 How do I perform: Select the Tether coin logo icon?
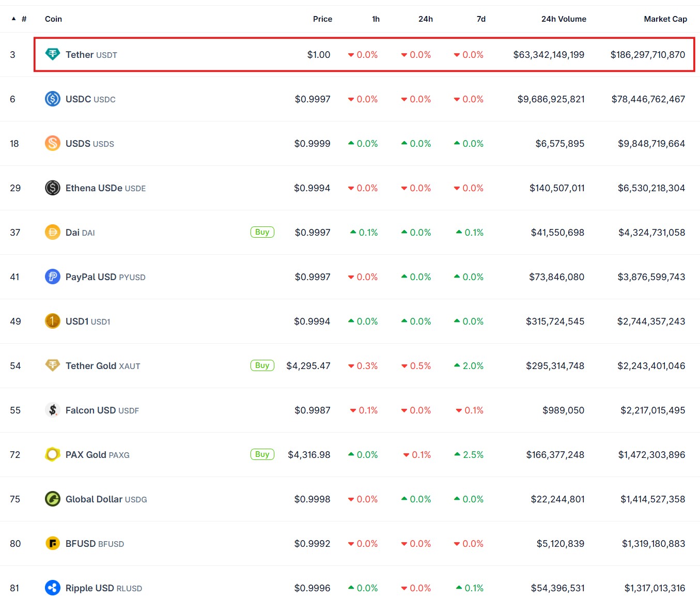[52, 54]
